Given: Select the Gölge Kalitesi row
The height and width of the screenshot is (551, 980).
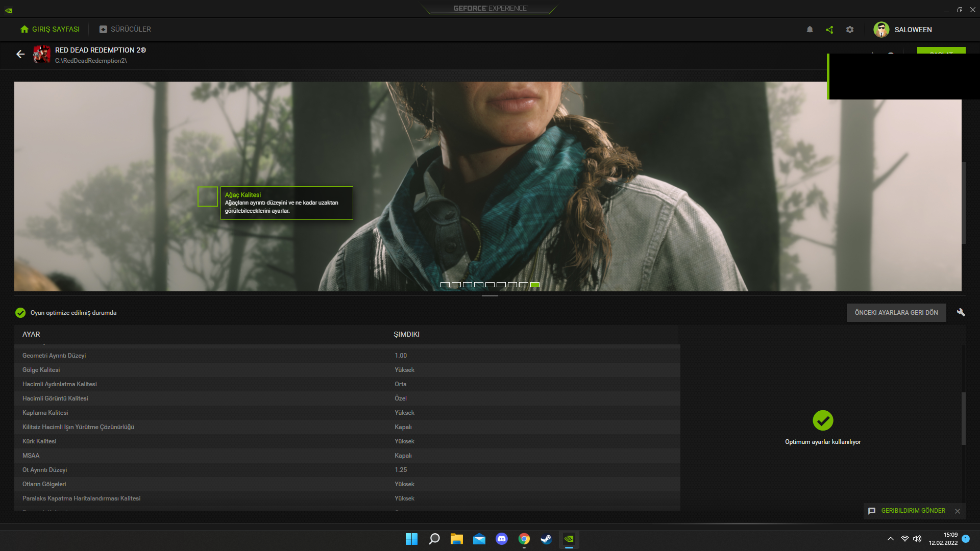Looking at the screenshot, I should coord(347,370).
